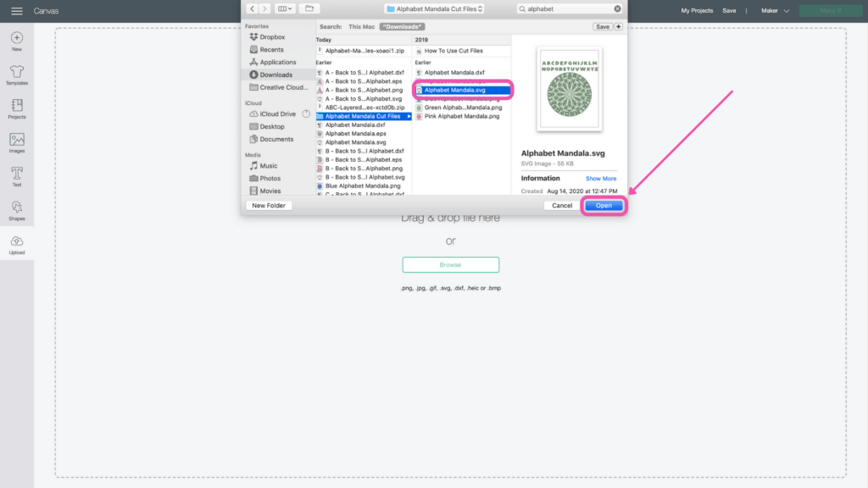868x488 pixels.
Task: Select the Text tool
Action: pos(17,176)
